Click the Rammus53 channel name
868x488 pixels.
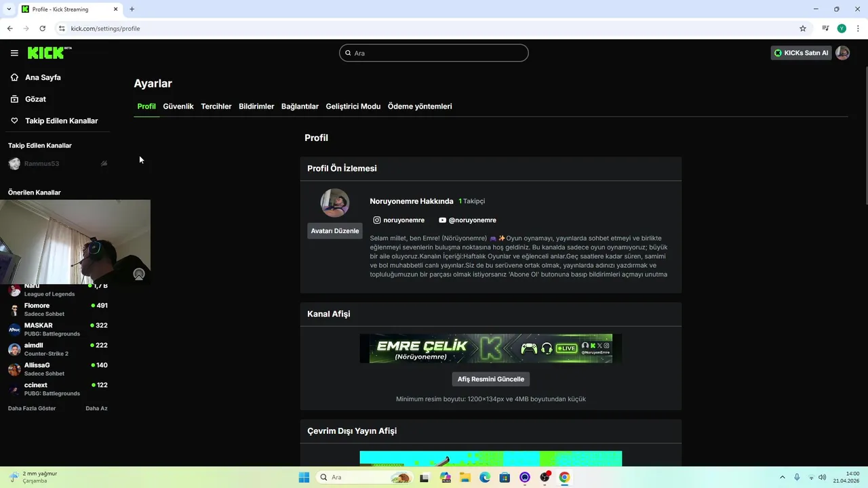coord(42,163)
